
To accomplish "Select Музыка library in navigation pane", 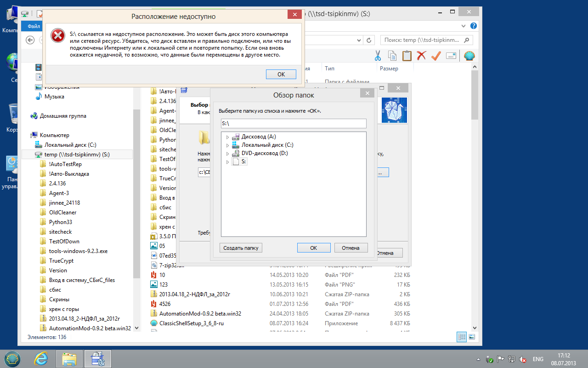I will 54,97.
